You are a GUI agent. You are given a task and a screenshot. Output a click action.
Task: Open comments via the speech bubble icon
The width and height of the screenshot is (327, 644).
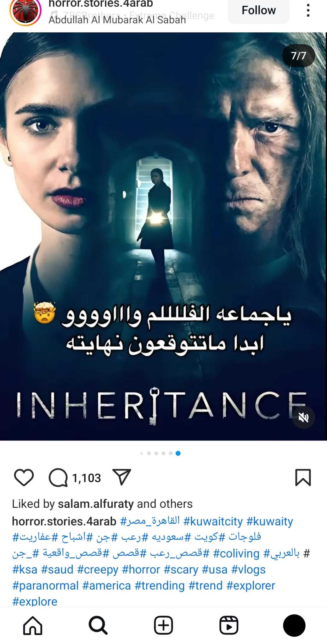58,478
